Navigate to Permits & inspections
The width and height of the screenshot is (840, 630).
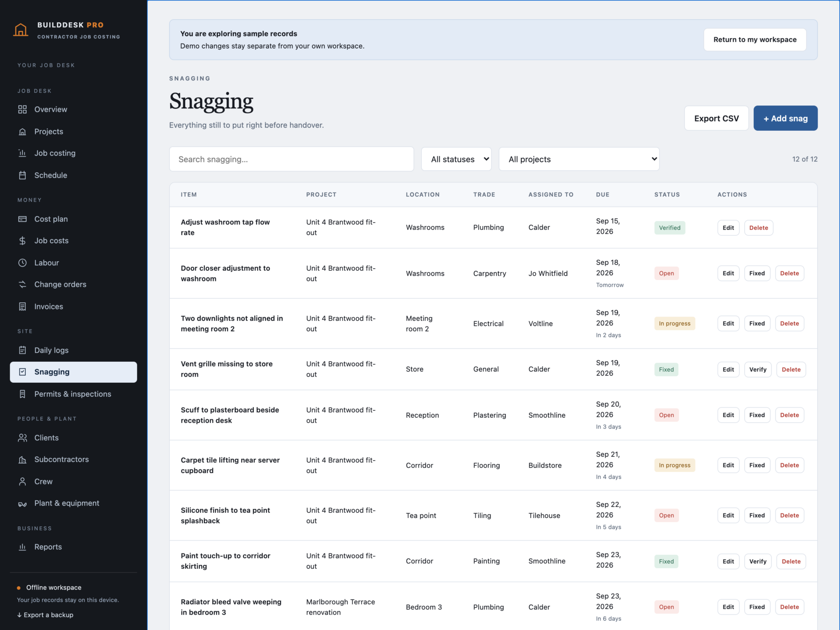click(x=73, y=394)
